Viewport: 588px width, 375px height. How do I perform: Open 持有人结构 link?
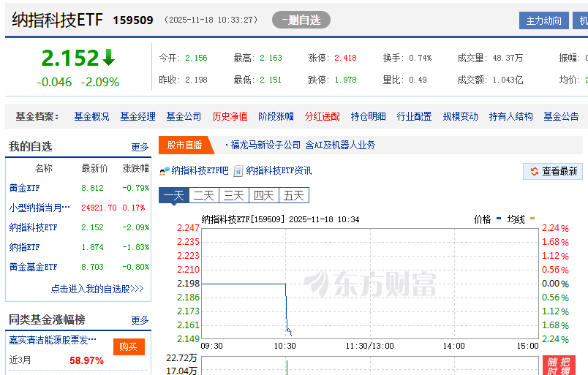click(510, 117)
